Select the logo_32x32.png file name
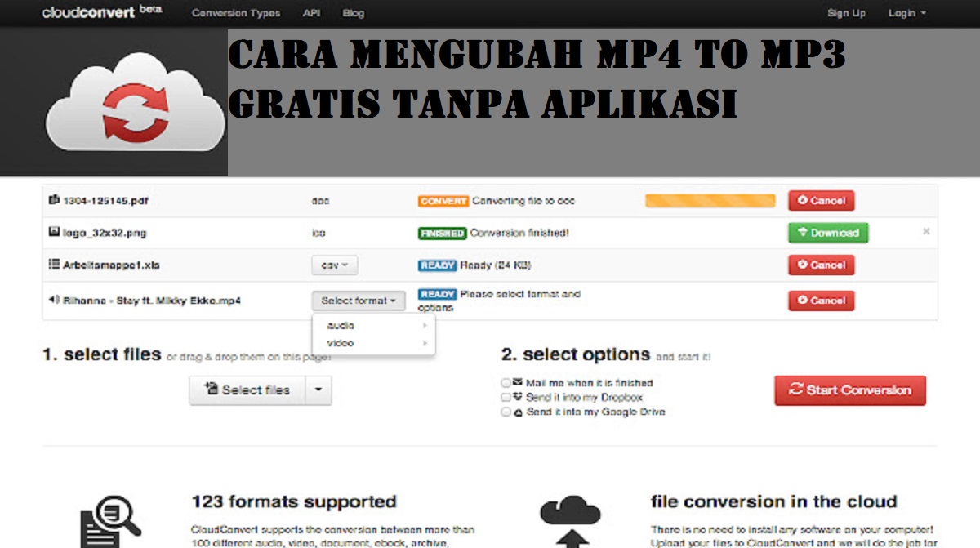 point(105,233)
